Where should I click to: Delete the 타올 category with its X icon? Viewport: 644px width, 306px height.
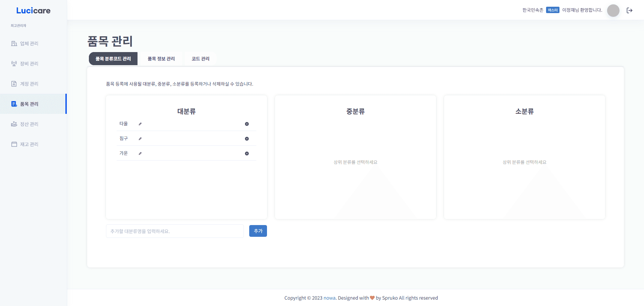click(247, 124)
